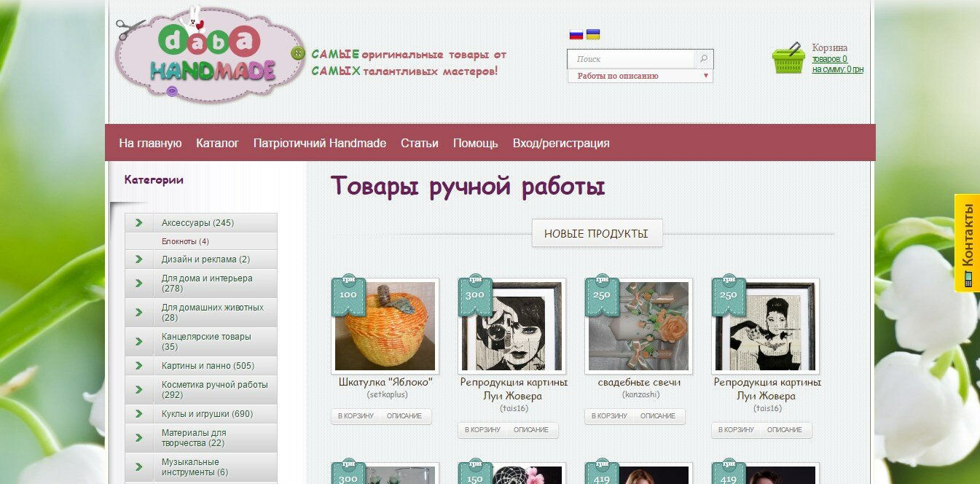
Task: Click inside the Поиск search field
Action: [x=632, y=59]
